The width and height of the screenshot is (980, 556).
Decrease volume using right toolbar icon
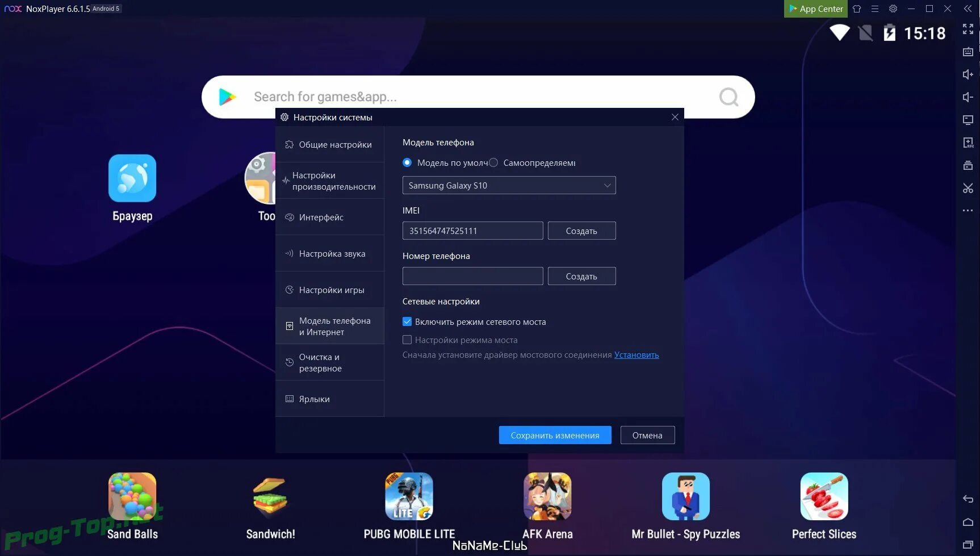click(968, 97)
